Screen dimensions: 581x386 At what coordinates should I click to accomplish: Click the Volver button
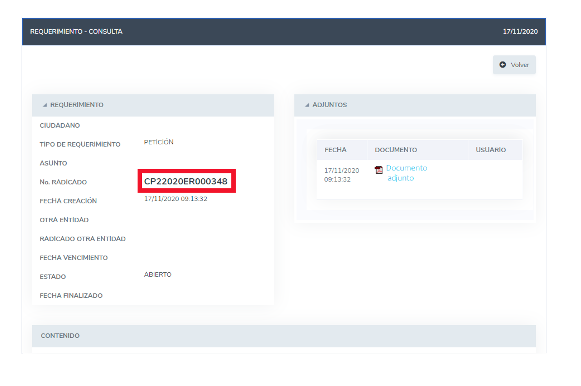tap(514, 64)
